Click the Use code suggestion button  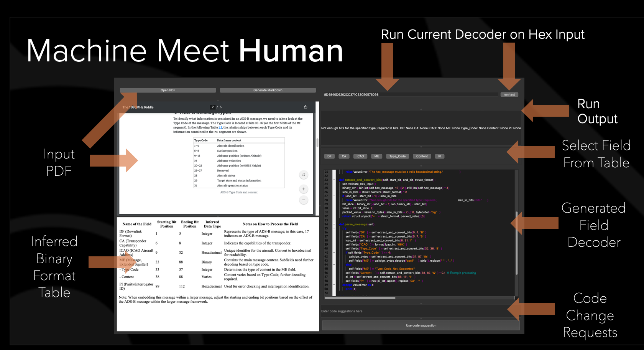click(x=421, y=325)
